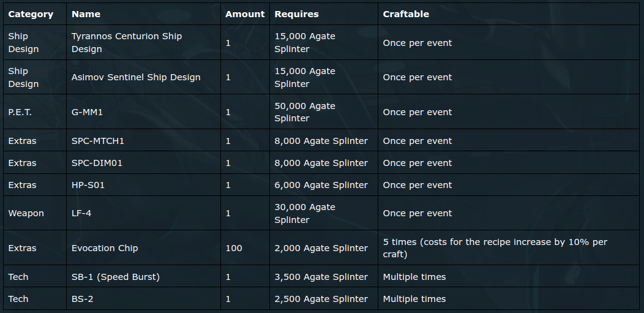Select Asimov Sentinel Ship Design cell
This screenshot has height=313, width=644.
[x=143, y=77]
